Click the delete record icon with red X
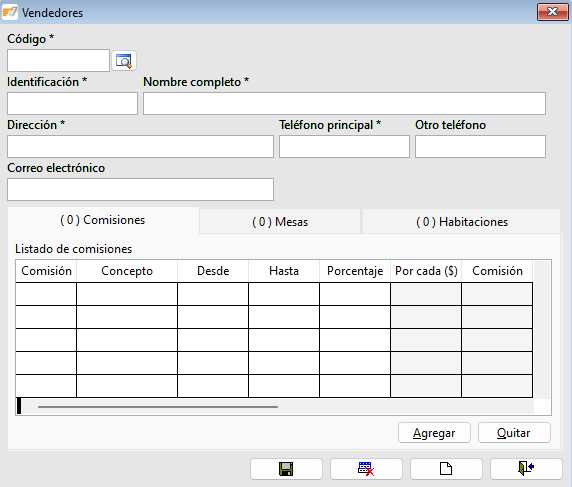The height and width of the screenshot is (487, 572). (366, 469)
